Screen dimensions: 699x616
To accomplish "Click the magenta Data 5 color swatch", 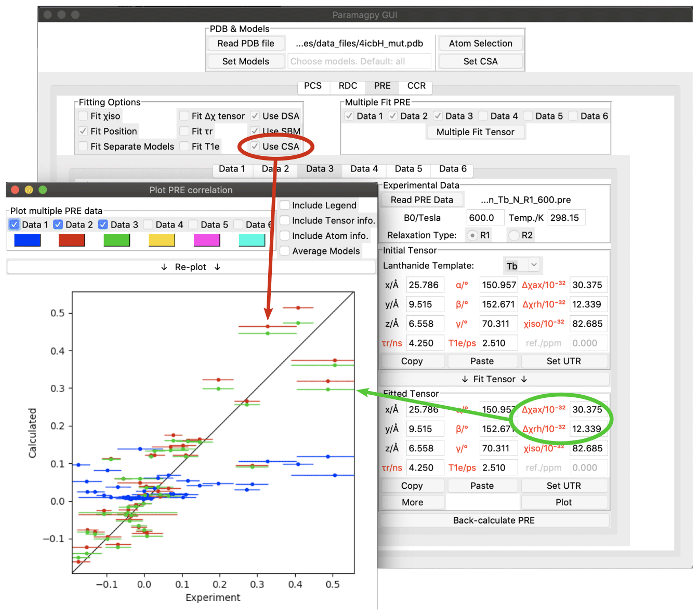I will 206,240.
